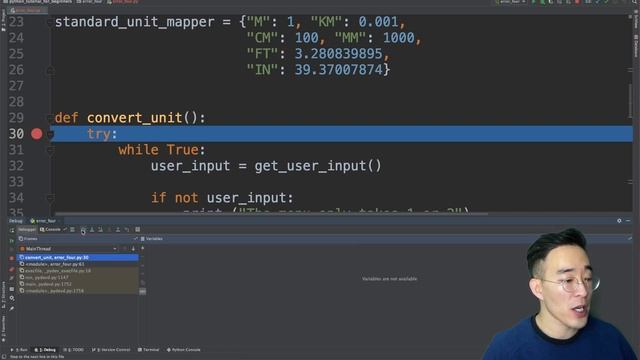
Task: Click the tool windows toggle in status bar corner
Action: (x=4, y=357)
